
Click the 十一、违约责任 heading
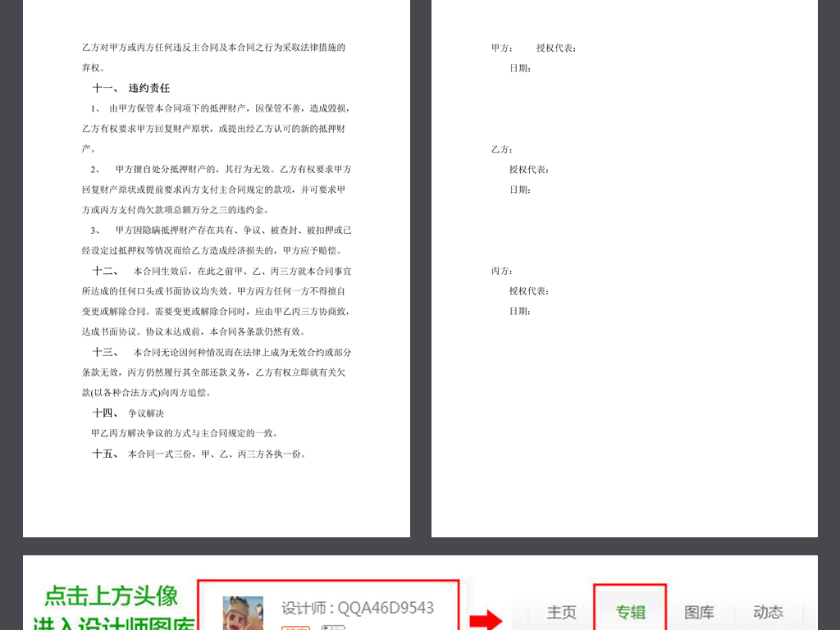(131, 88)
